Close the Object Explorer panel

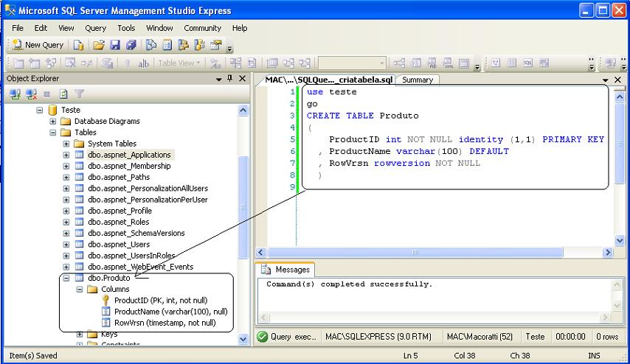tap(242, 78)
